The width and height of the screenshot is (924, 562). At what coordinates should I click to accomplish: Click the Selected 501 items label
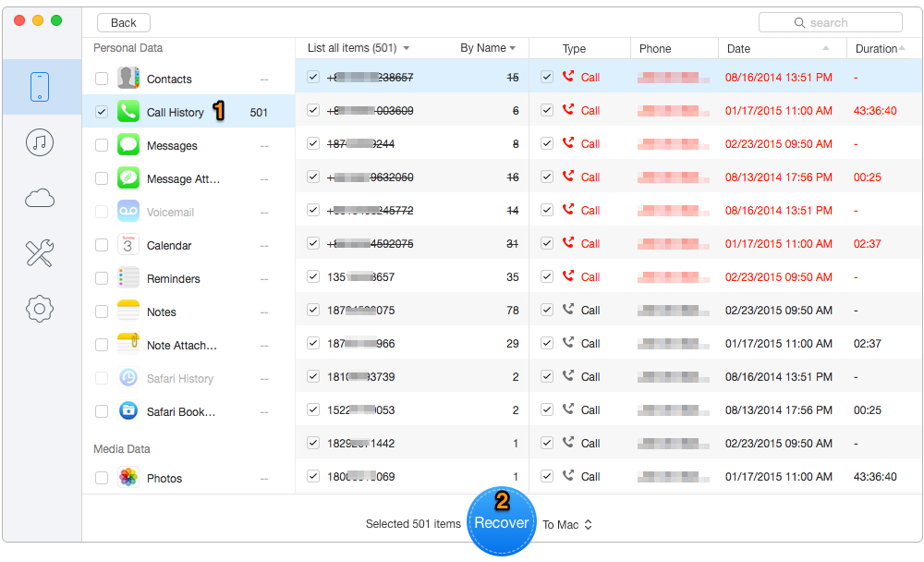413,524
